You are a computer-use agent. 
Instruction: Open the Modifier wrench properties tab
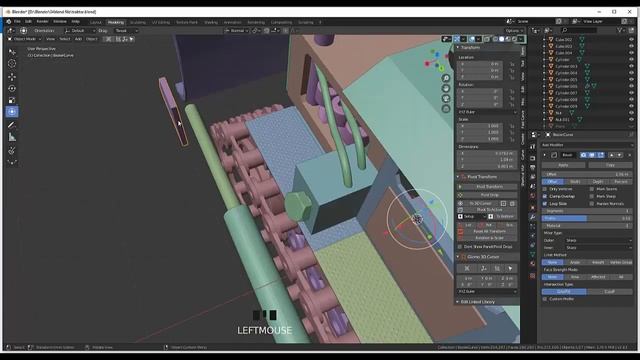click(x=532, y=217)
